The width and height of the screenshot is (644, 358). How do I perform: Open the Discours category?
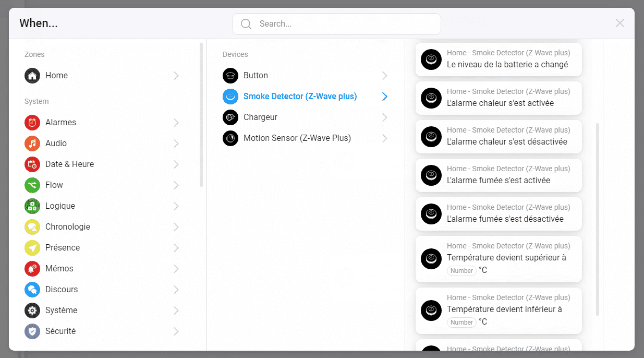click(102, 290)
